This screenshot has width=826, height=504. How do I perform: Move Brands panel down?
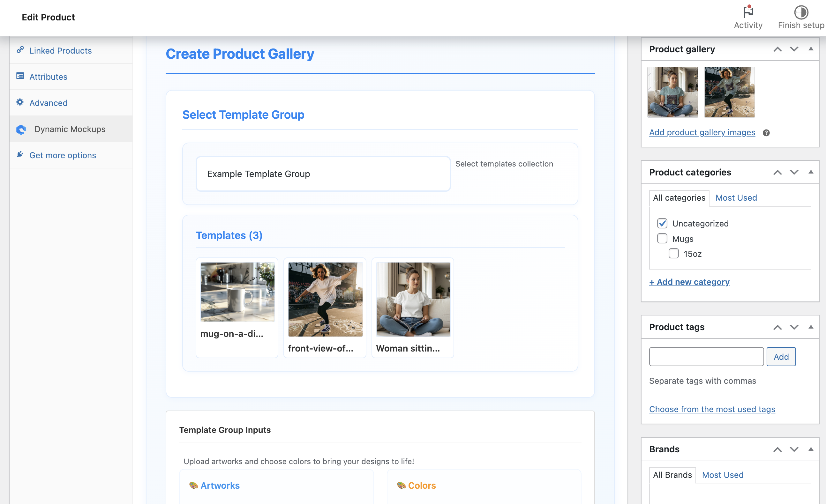[x=794, y=450]
